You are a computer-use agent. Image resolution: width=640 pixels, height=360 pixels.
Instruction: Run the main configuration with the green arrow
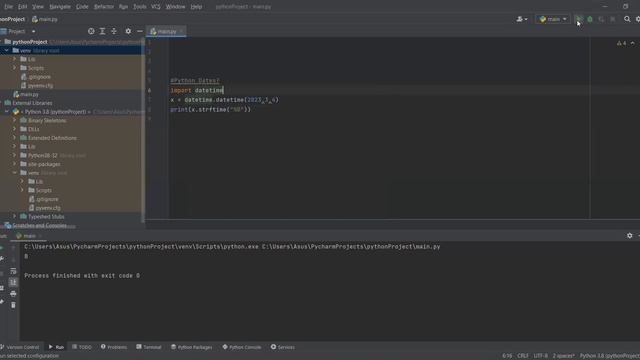(578, 19)
